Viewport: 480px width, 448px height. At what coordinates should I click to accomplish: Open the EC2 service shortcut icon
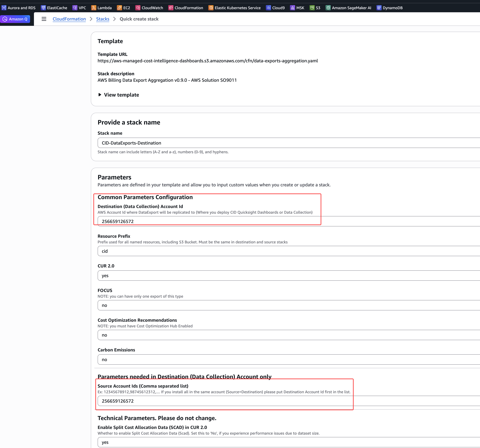tap(119, 8)
